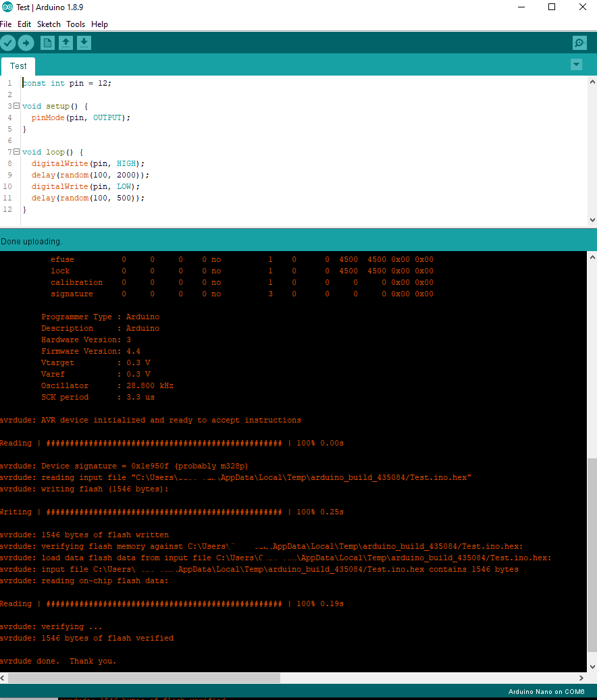Screen dimensions: 597x700
Task: Click the console horizontal scrollbar thumb
Action: [144, 678]
